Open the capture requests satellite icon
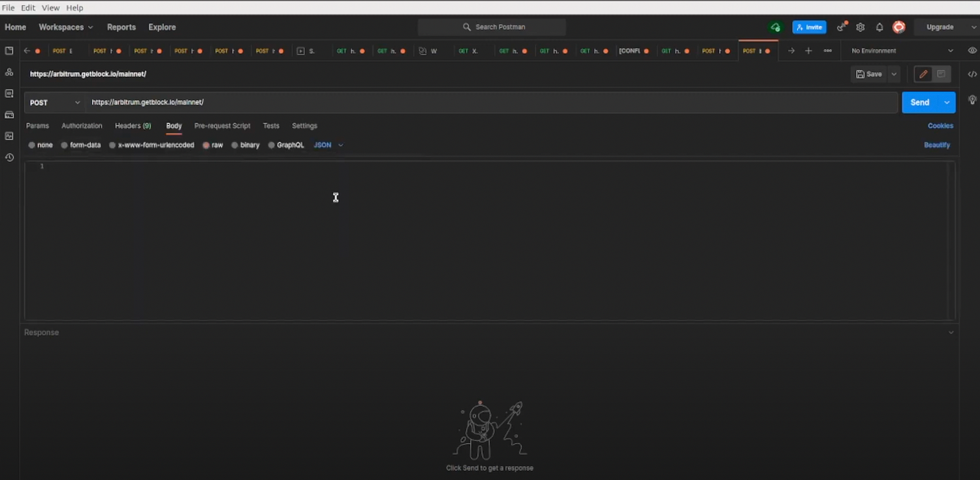This screenshot has height=480, width=980. point(842,27)
